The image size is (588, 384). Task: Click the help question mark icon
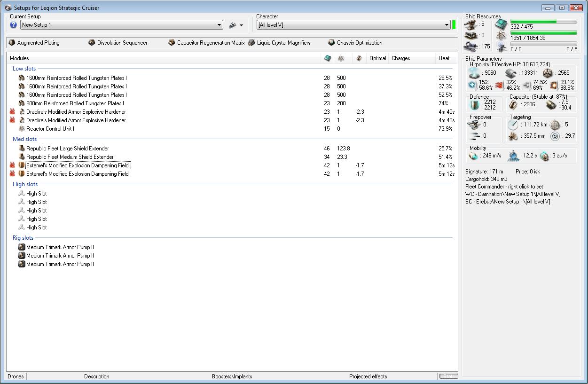[13, 25]
